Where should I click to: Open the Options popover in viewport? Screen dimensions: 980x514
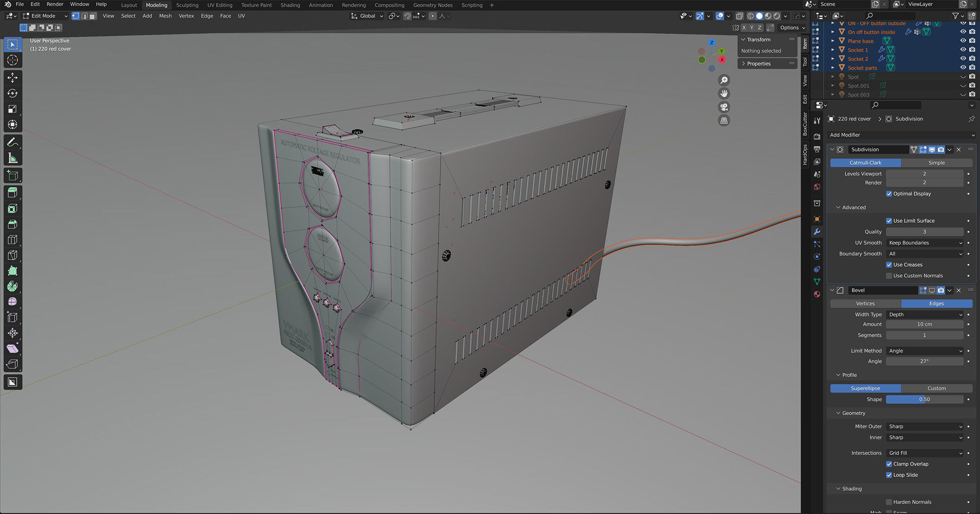click(x=792, y=28)
